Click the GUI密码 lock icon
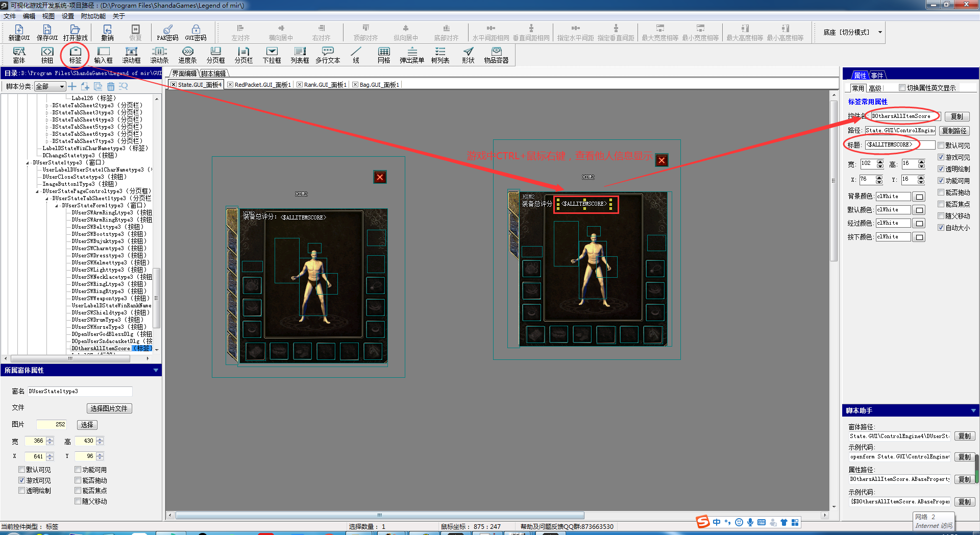Screen dimensions: 980x535 pos(195,33)
